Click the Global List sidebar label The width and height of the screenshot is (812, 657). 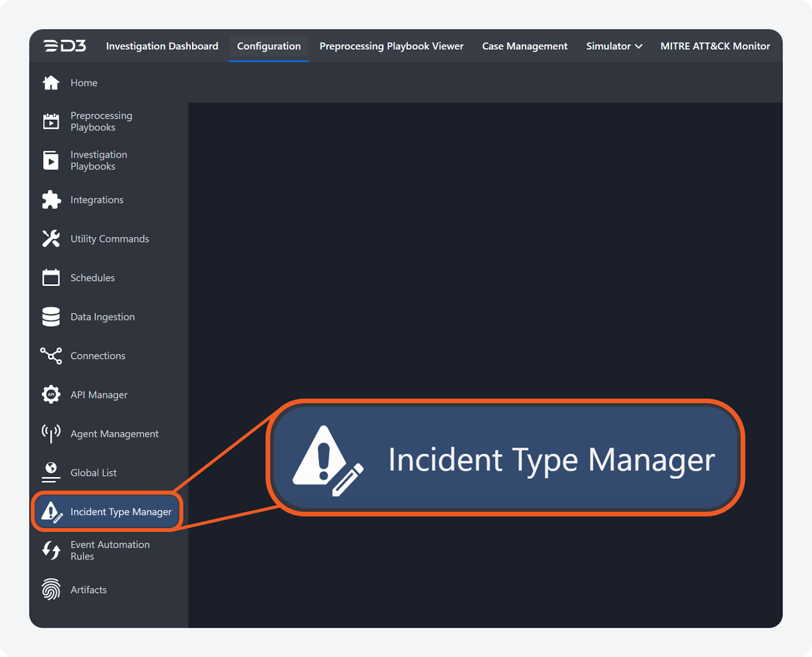coord(93,473)
